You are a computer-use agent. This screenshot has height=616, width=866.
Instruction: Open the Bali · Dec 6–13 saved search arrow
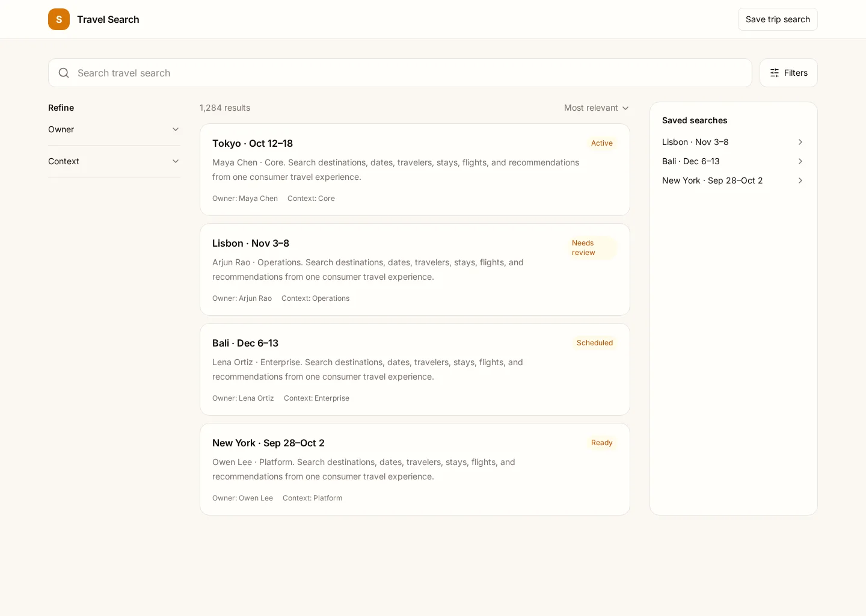(800, 161)
